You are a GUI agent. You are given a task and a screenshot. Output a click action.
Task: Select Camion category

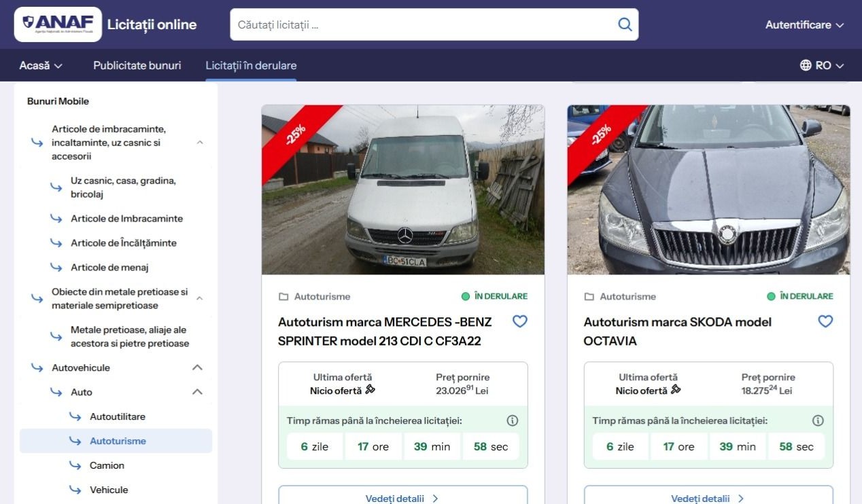pyautogui.click(x=107, y=465)
